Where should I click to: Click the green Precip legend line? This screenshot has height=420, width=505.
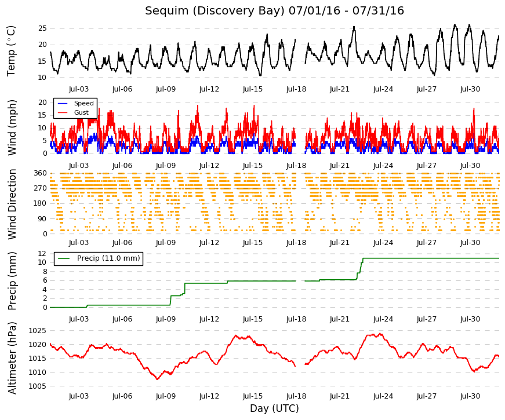coord(63,258)
